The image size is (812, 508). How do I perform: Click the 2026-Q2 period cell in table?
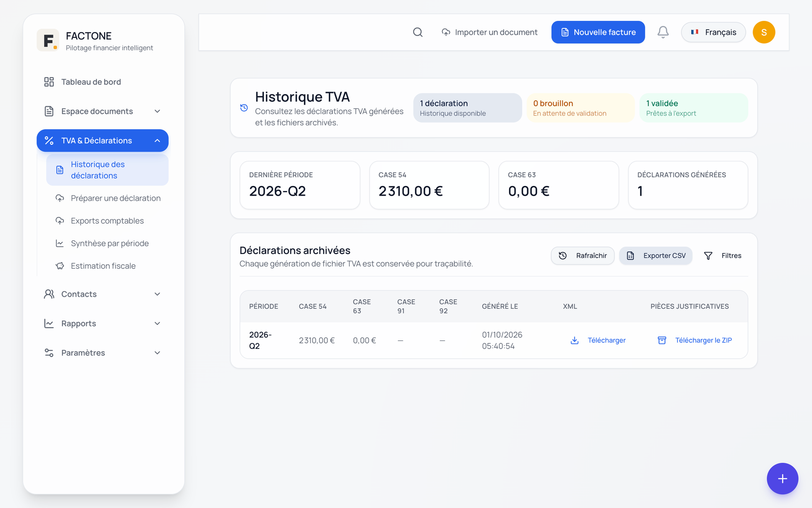260,340
